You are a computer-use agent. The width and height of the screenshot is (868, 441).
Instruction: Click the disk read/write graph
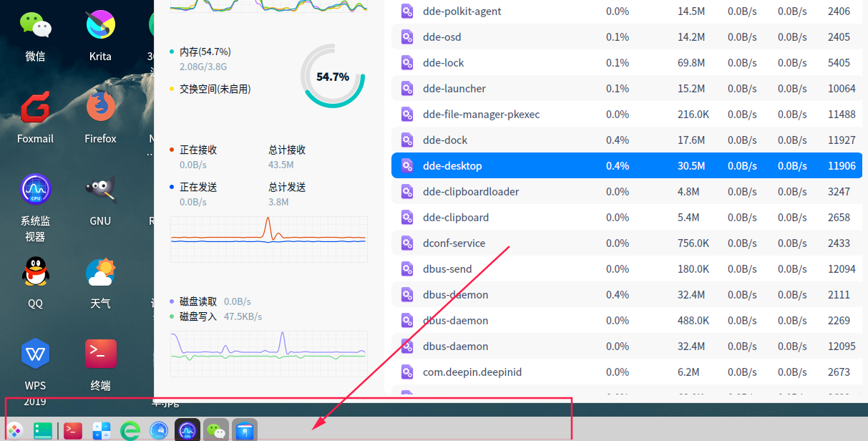[x=269, y=354]
